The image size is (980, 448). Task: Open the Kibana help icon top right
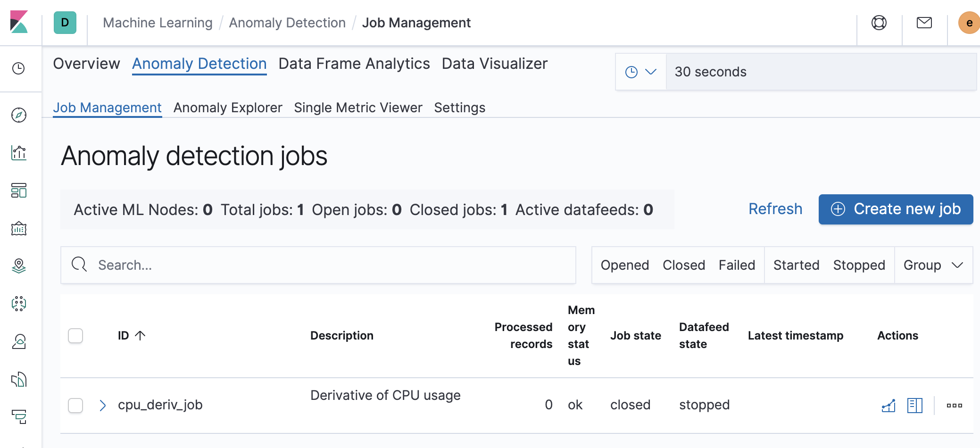tap(879, 22)
